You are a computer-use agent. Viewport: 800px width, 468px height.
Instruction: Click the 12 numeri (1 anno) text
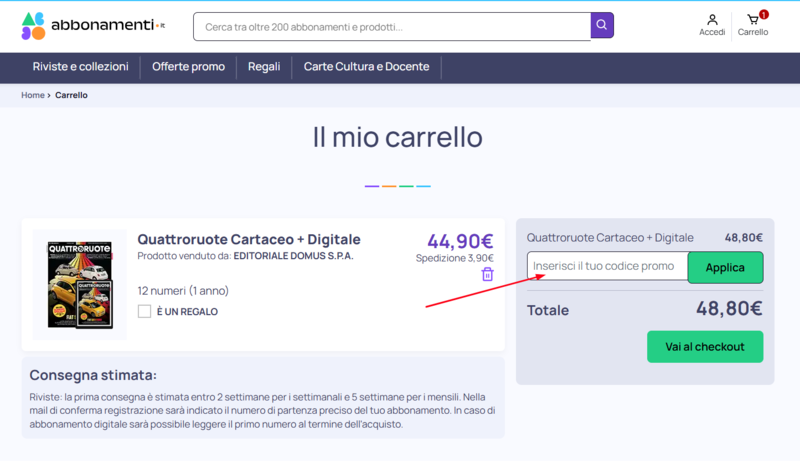[183, 291]
